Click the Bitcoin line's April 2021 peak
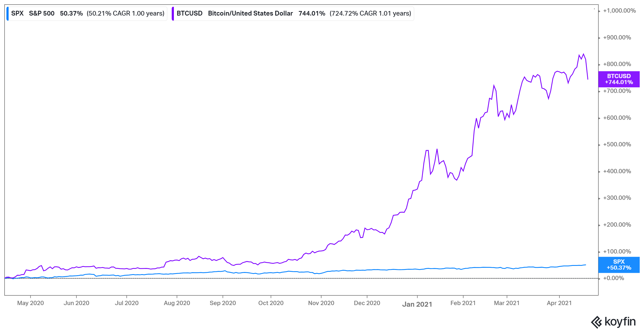644x333 pixels. pos(583,54)
